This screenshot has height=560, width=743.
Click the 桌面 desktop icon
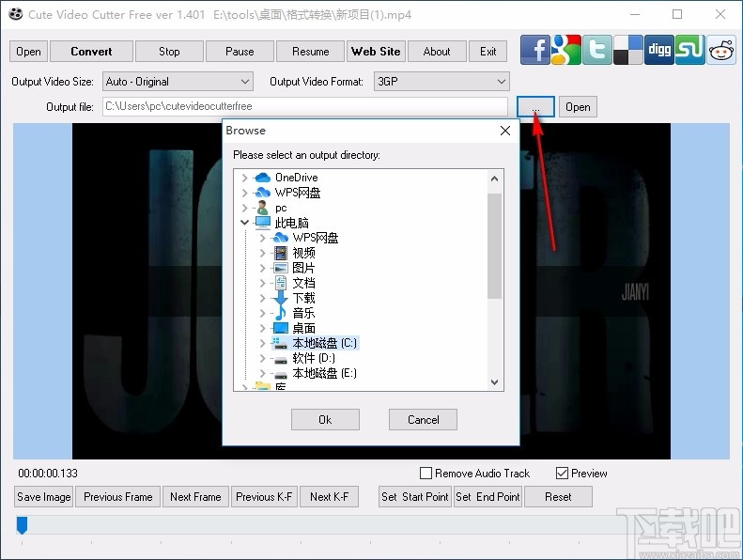point(281,328)
